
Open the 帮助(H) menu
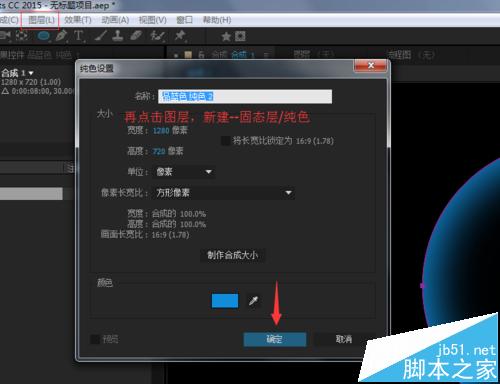point(217,20)
